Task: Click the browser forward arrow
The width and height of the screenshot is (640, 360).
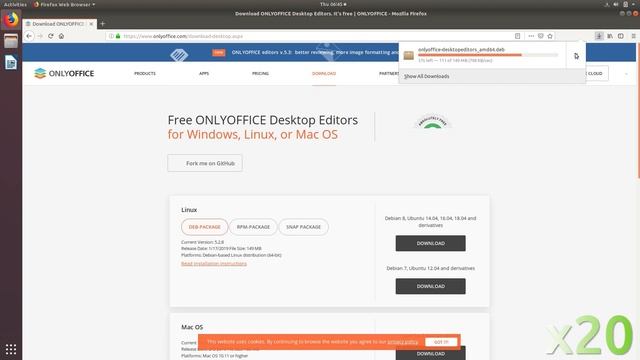Action: point(40,36)
